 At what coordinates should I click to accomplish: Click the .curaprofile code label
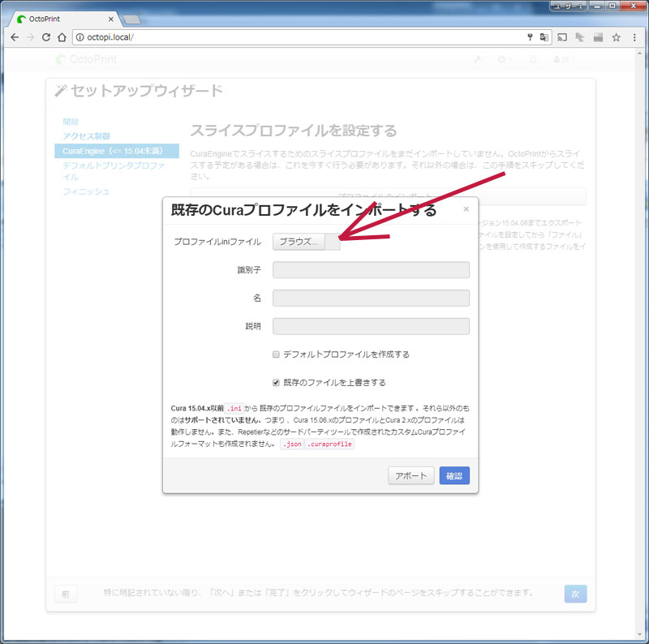click(329, 444)
